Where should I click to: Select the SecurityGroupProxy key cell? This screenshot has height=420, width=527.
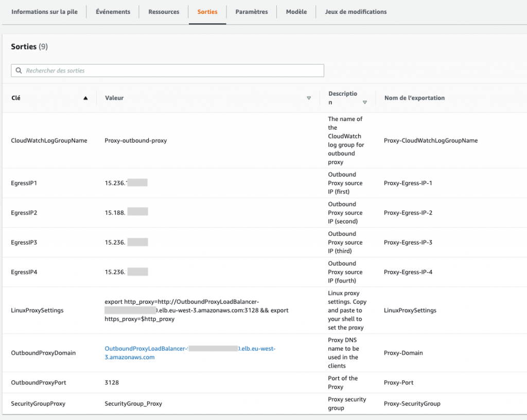point(38,404)
